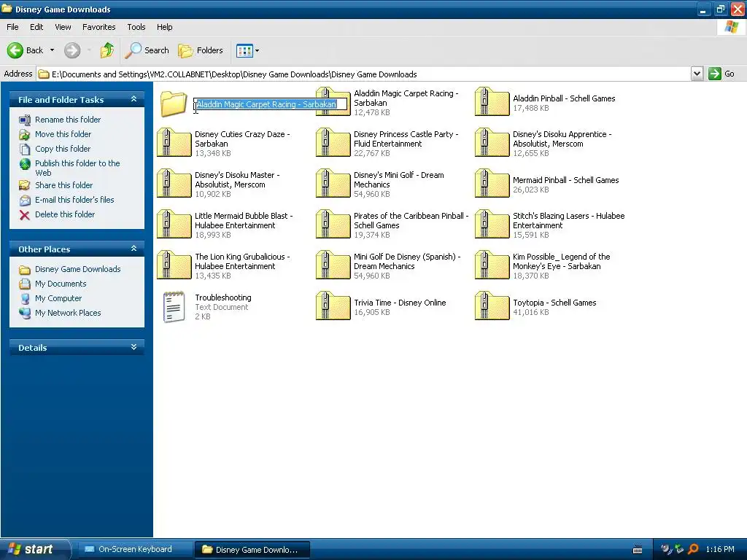This screenshot has width=747, height=560.
Task: Click Delete this folder
Action: (65, 214)
